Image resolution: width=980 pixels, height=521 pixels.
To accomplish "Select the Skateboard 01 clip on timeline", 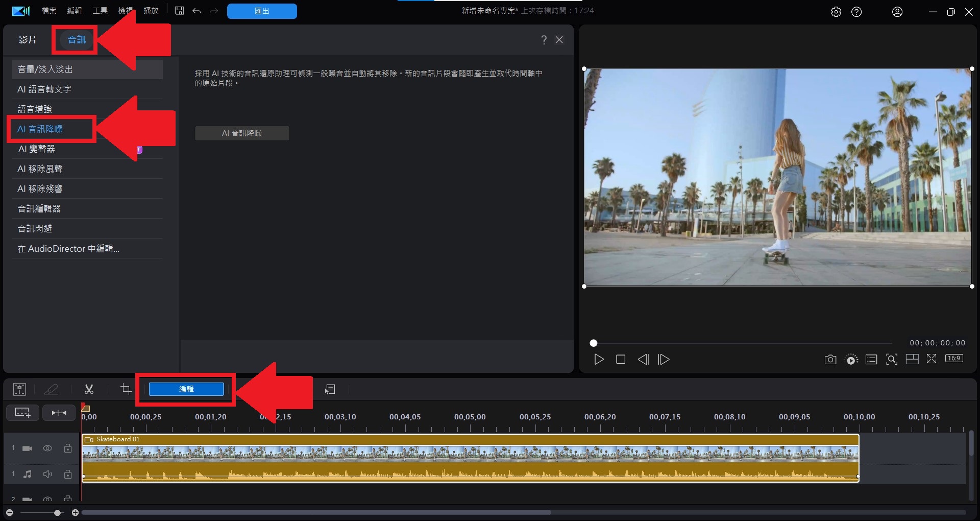I will 470,453.
